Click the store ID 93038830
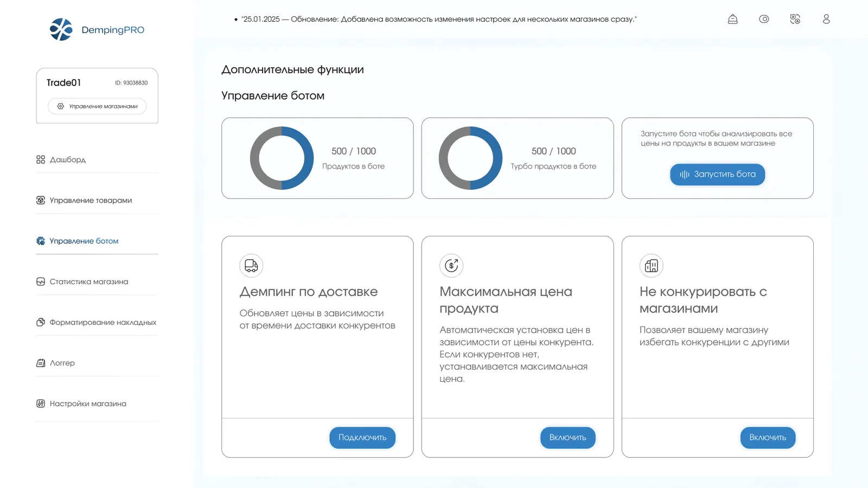This screenshot has height=488, width=868. click(131, 83)
